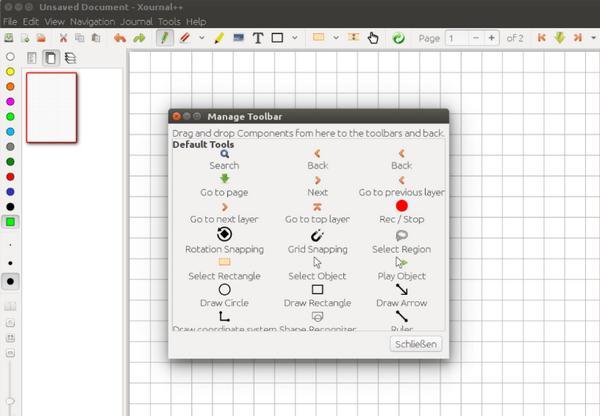Click the Select Object cursor icon
Image resolution: width=600 pixels, height=416 pixels.
click(317, 263)
